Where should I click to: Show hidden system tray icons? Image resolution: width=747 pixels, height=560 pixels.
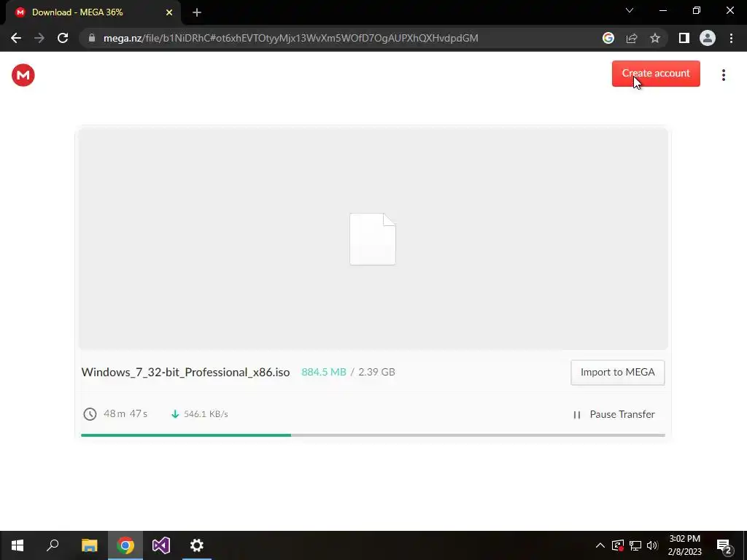pos(600,545)
